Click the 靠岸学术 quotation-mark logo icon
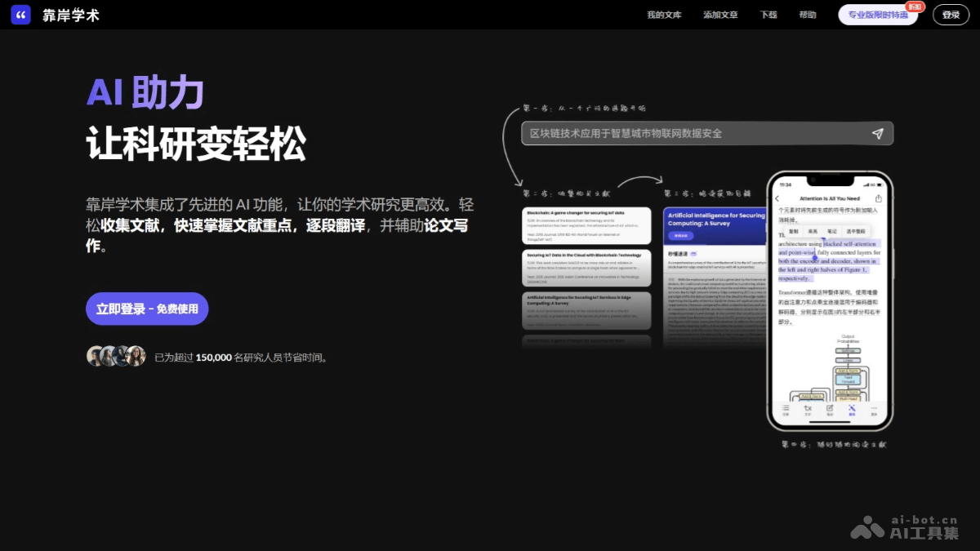This screenshot has height=551, width=980. click(x=21, y=15)
